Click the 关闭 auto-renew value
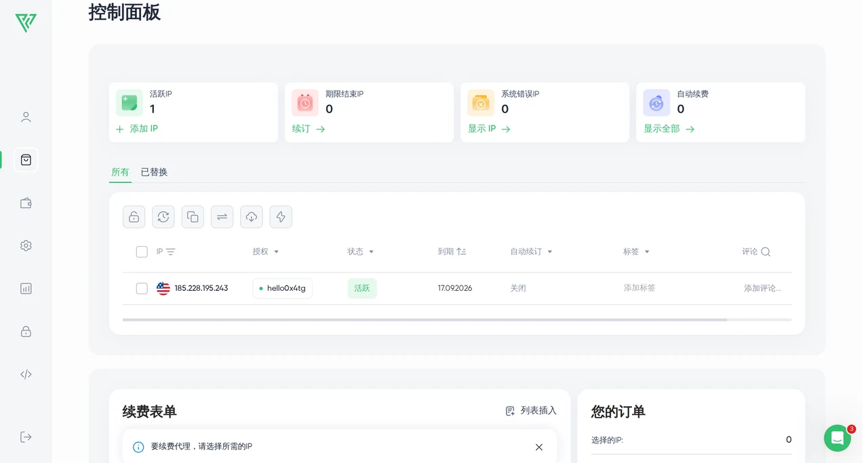Screen dimensions: 868x463 click(x=518, y=288)
